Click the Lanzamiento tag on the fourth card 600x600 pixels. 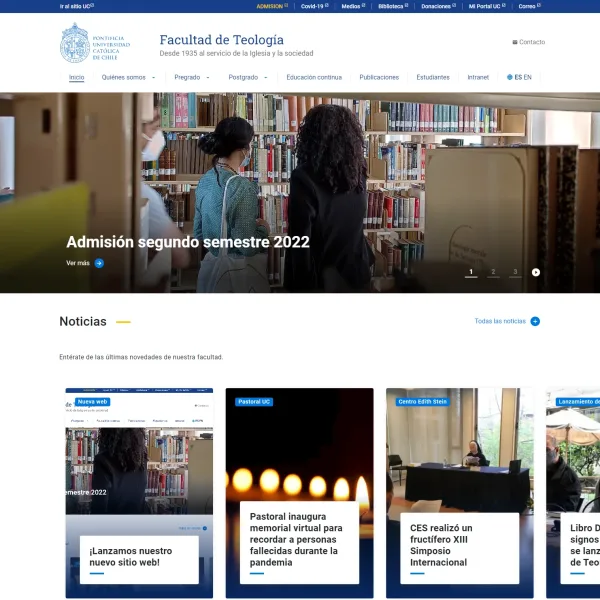point(578,402)
